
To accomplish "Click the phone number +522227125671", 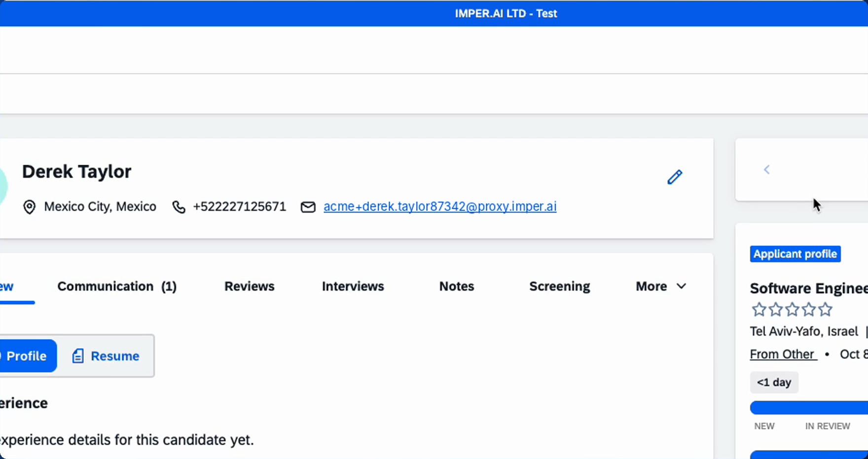I will (x=239, y=206).
